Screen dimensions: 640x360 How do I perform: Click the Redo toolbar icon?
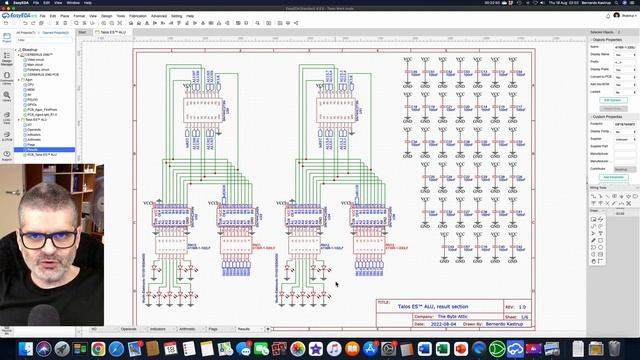[x=33, y=23]
